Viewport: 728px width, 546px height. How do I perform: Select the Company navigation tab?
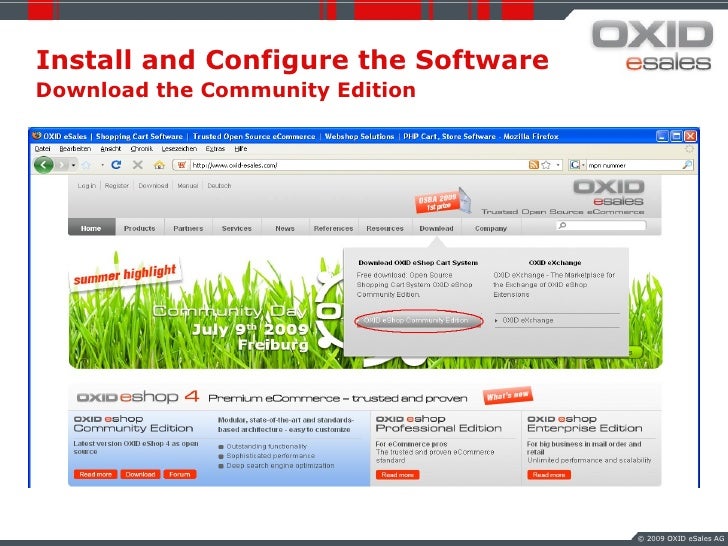(491, 228)
